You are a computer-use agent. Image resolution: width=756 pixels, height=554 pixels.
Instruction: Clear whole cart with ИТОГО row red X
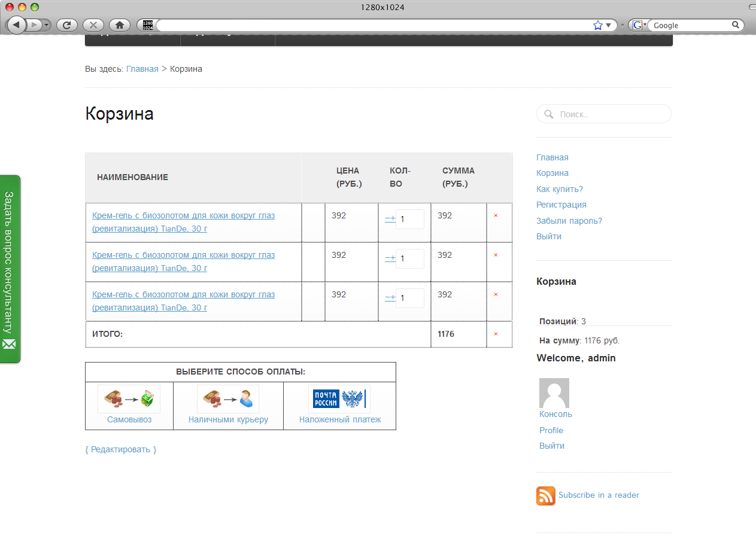pyautogui.click(x=496, y=334)
